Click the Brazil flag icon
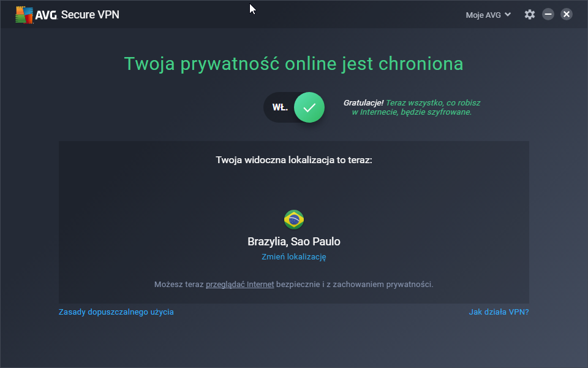Viewport: 588px width, 368px height. (x=294, y=219)
